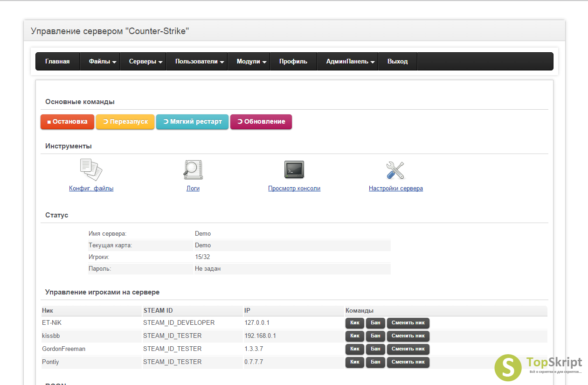Click the IP address 0.7.7.7

pyautogui.click(x=253, y=362)
